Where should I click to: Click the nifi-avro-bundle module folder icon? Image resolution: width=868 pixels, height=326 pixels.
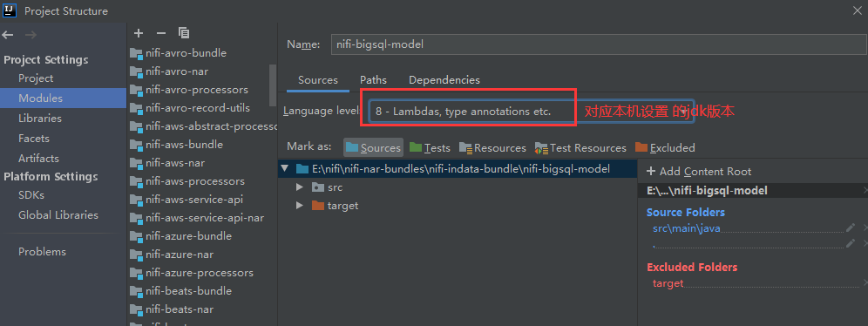tap(136, 53)
